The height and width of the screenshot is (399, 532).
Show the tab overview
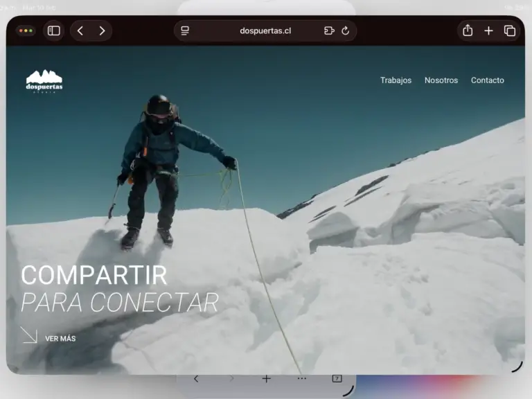click(x=510, y=30)
